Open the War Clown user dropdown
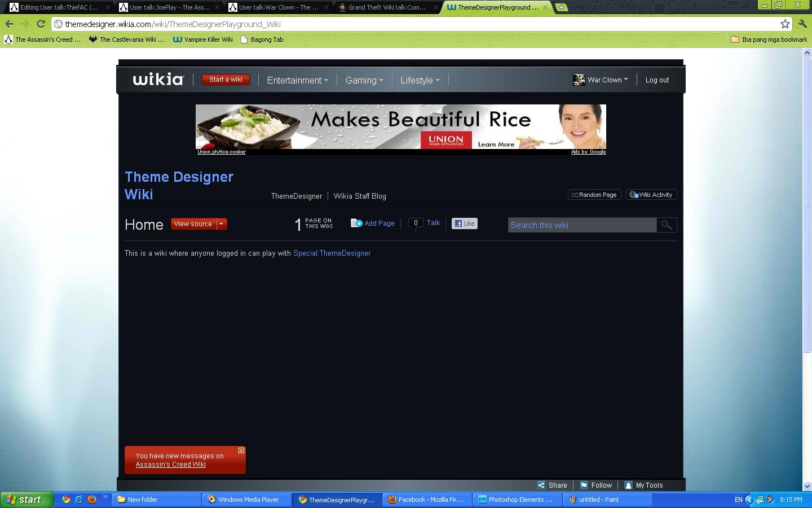The height and width of the screenshot is (508, 812). [x=601, y=80]
